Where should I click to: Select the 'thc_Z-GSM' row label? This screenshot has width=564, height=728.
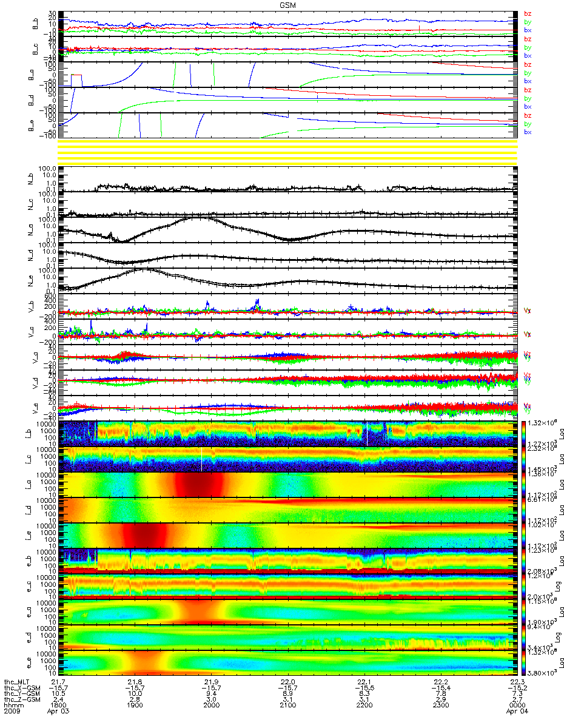click(22, 700)
